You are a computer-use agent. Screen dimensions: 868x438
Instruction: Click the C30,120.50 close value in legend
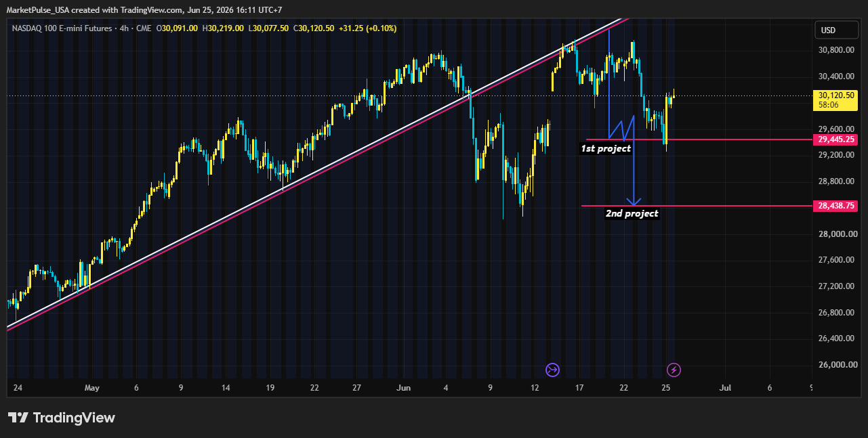[314, 28]
